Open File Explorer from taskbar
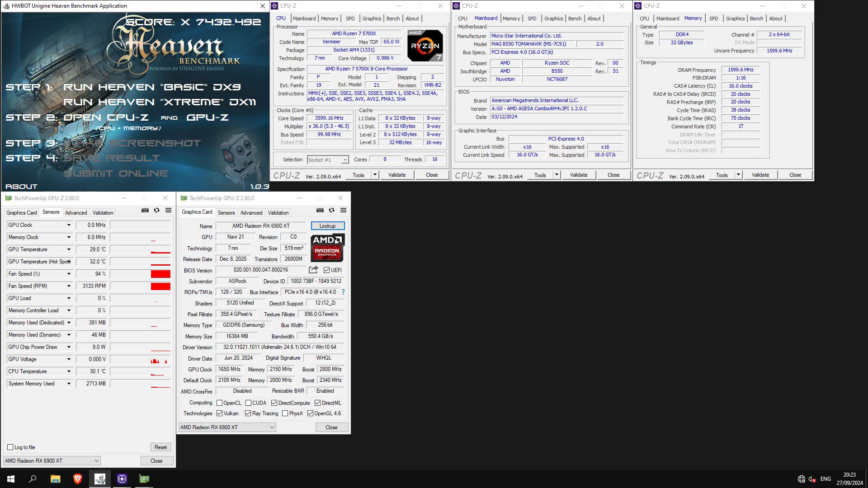868x488 pixels. coord(55,479)
